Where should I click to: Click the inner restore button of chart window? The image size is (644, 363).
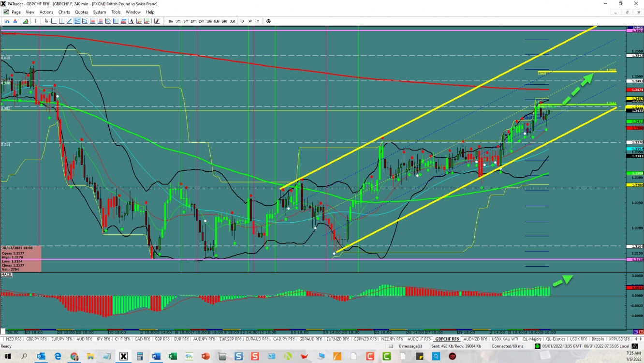[628, 12]
